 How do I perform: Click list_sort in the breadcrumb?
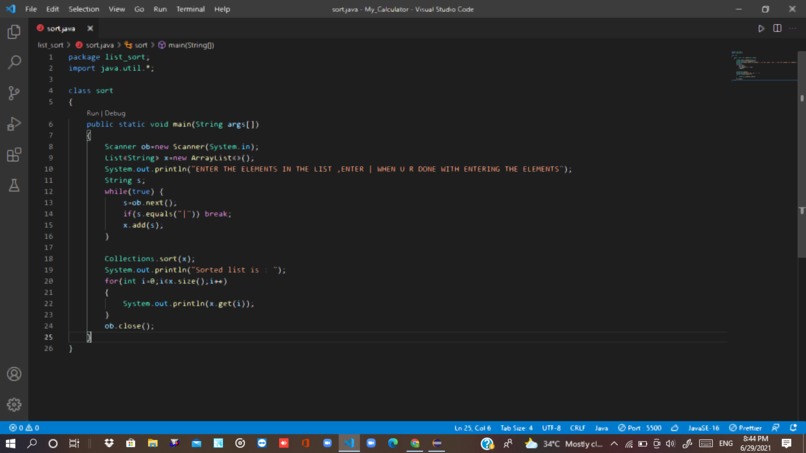pyautogui.click(x=50, y=45)
